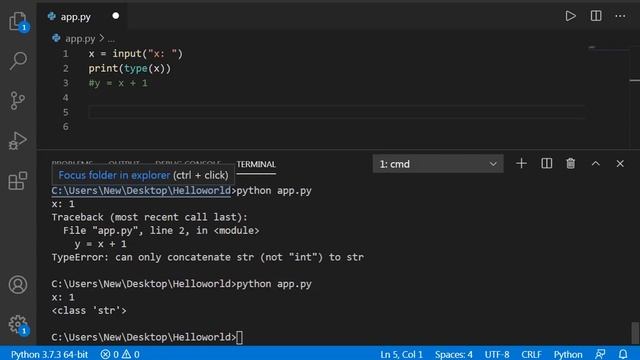Click app.py in the breadcrumb
Screen dimensions: 640x360
point(80,39)
